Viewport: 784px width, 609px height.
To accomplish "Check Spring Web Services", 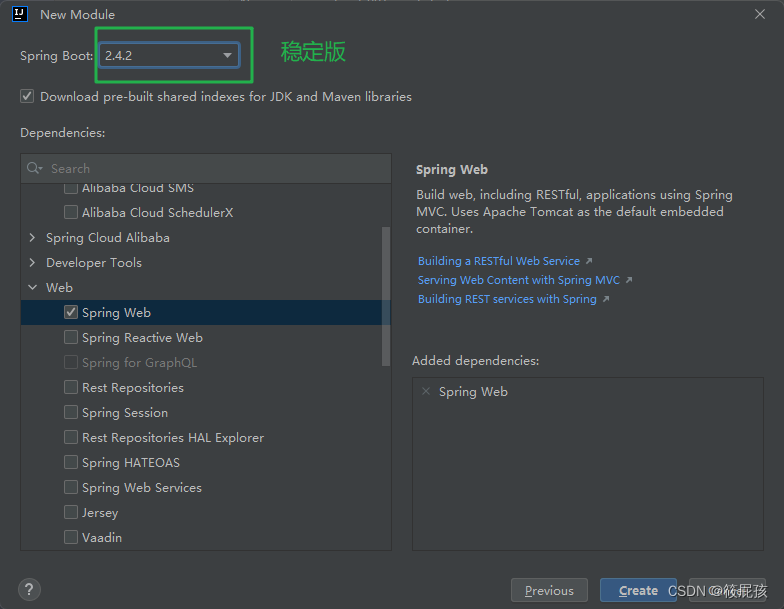I will point(71,488).
